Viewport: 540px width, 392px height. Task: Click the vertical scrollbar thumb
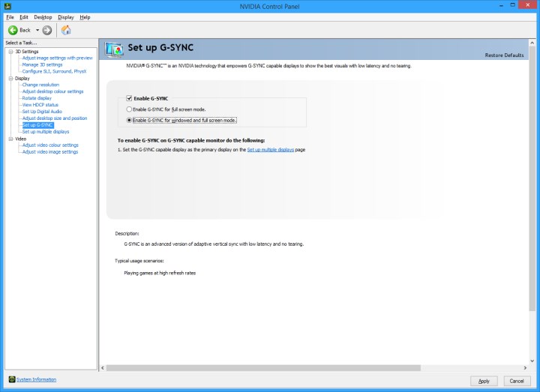532,178
